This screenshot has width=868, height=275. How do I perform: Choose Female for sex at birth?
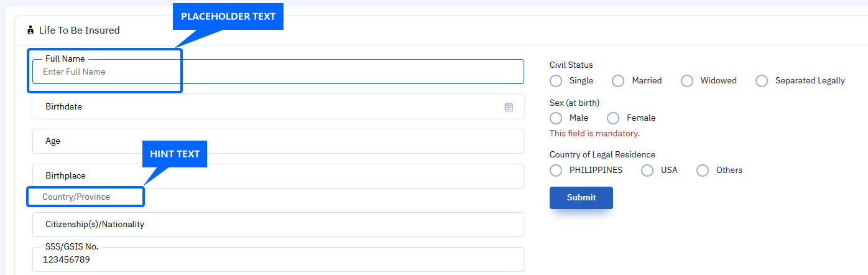pyautogui.click(x=613, y=118)
